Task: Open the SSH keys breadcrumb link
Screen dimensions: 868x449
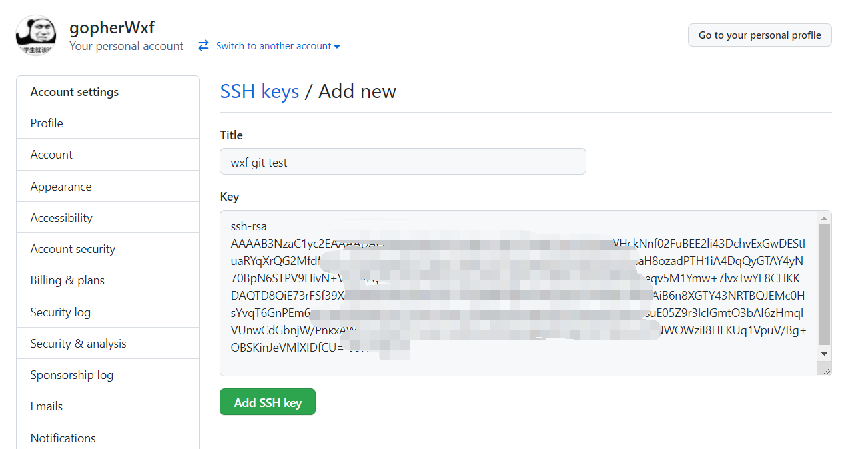Action: 259,91
